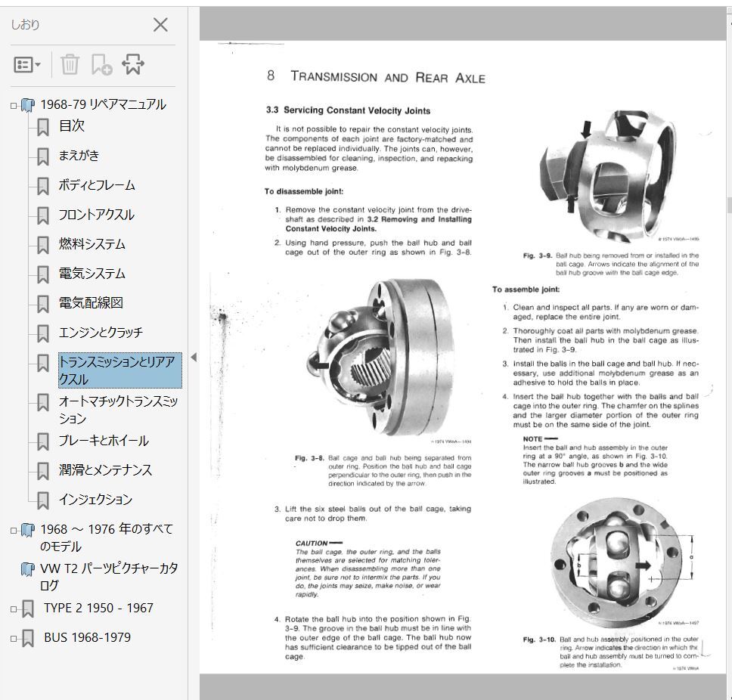Open the インジェクション bookmark
The width and height of the screenshot is (732, 700).
point(96,500)
